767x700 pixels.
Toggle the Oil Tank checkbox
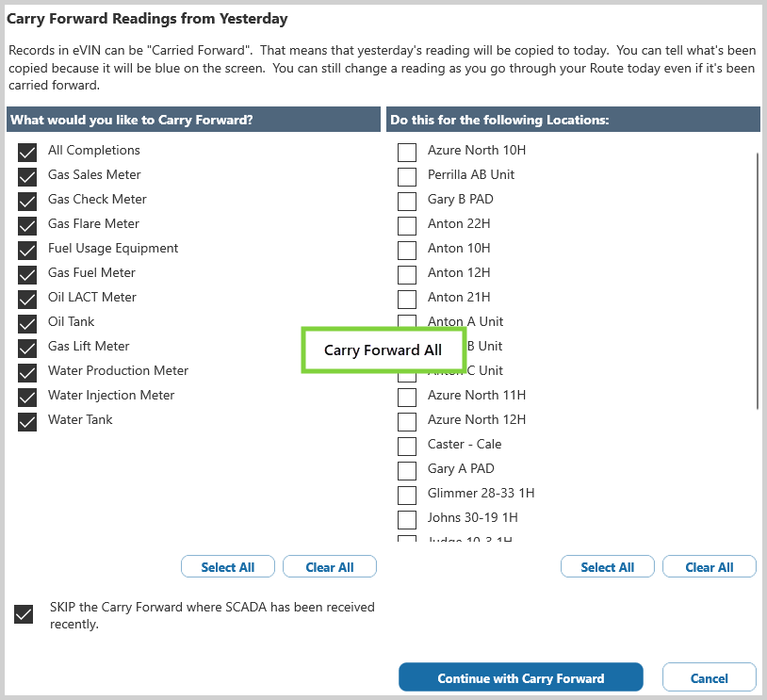point(27,323)
